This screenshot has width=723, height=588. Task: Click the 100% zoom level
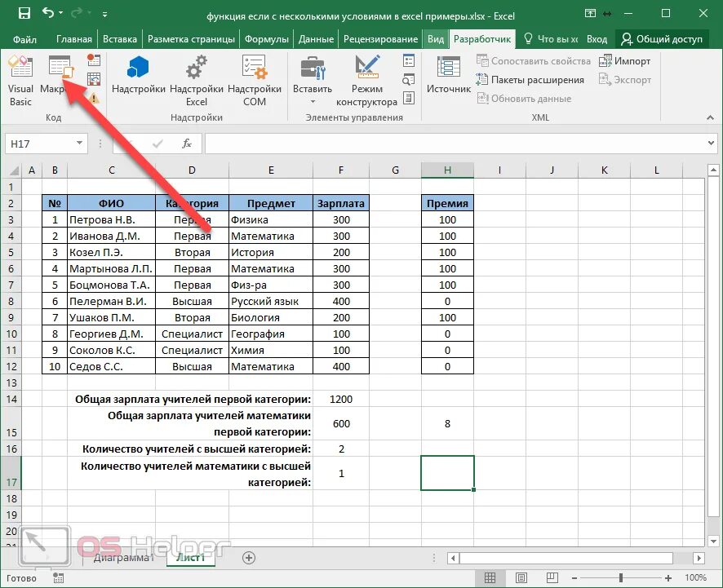click(695, 578)
